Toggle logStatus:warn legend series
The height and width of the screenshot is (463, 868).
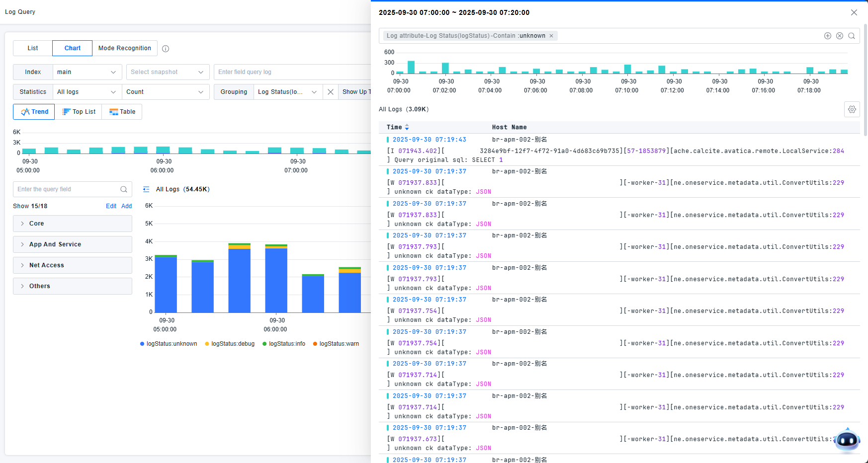tap(336, 344)
